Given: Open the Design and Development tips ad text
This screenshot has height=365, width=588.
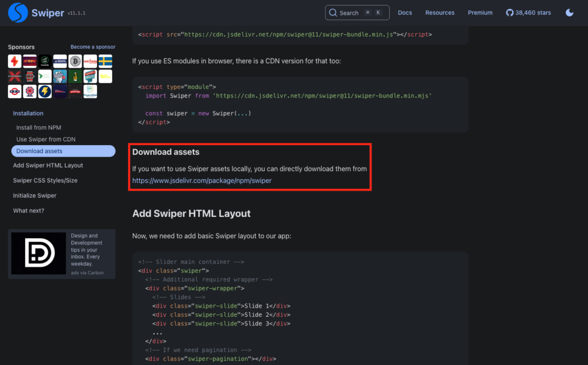Looking at the screenshot, I should coord(87,250).
